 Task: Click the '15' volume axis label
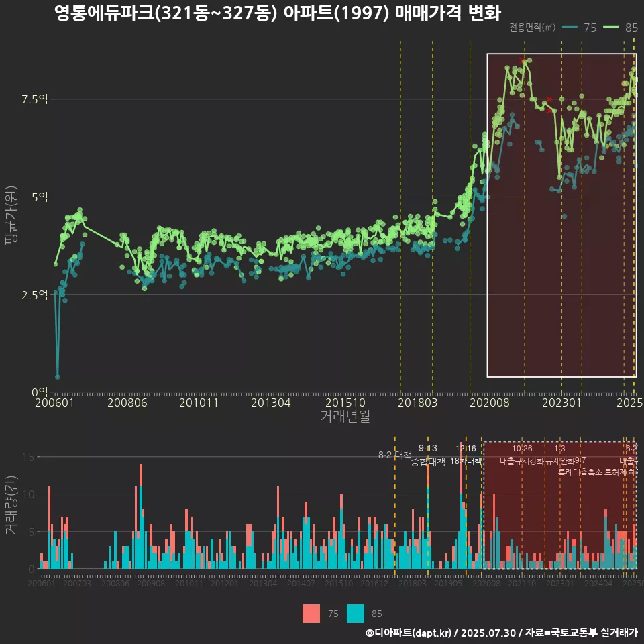click(28, 457)
